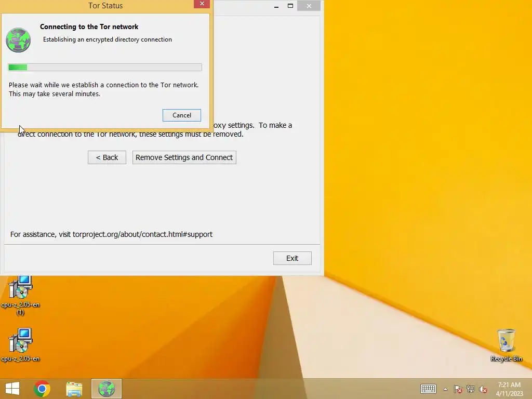Open the network status tray icon
532x399 pixels.
(x=471, y=389)
